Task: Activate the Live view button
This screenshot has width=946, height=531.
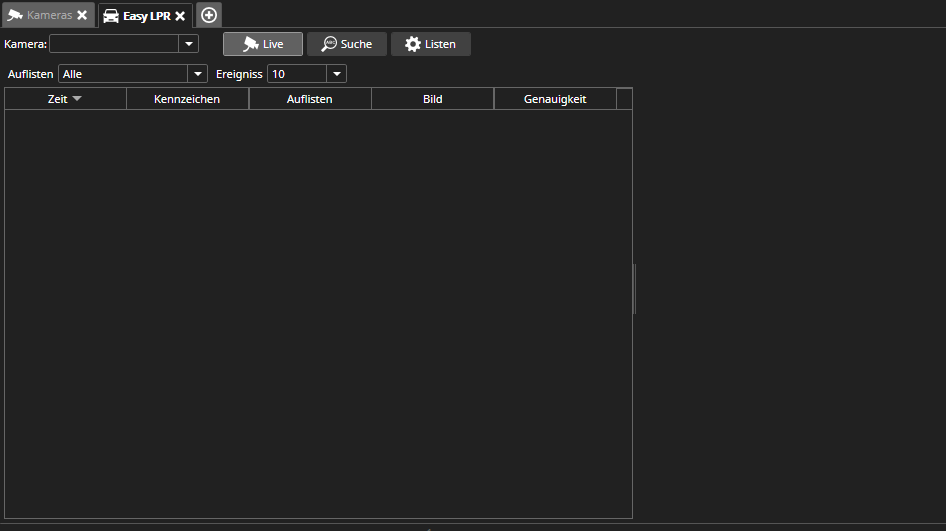Action: click(x=263, y=44)
